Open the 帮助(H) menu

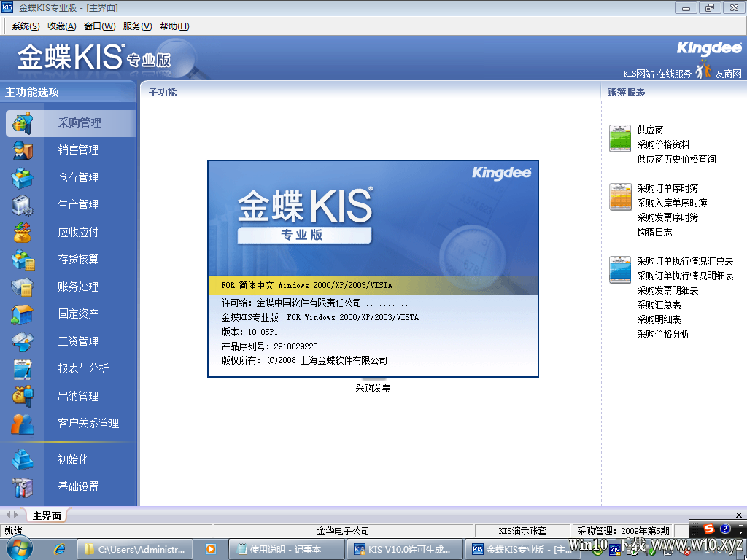point(174,26)
